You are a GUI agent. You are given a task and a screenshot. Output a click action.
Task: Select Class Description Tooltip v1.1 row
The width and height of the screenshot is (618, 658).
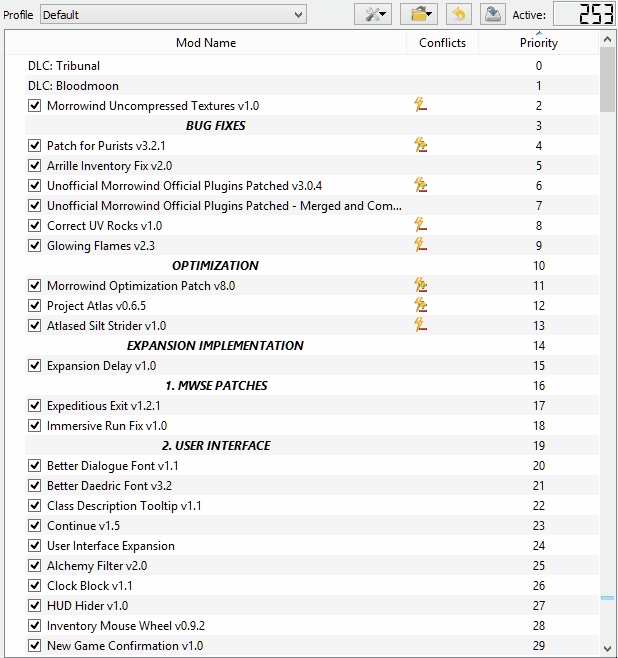[x=312, y=506]
